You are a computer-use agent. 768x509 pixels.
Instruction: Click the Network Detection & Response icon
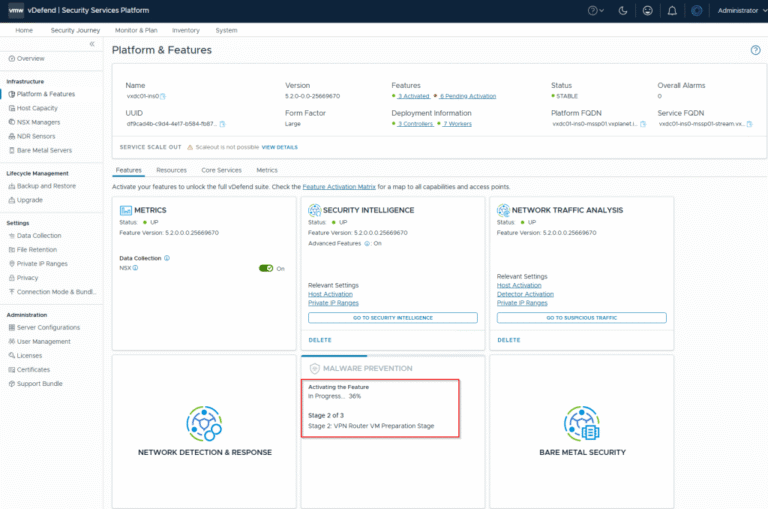(204, 423)
